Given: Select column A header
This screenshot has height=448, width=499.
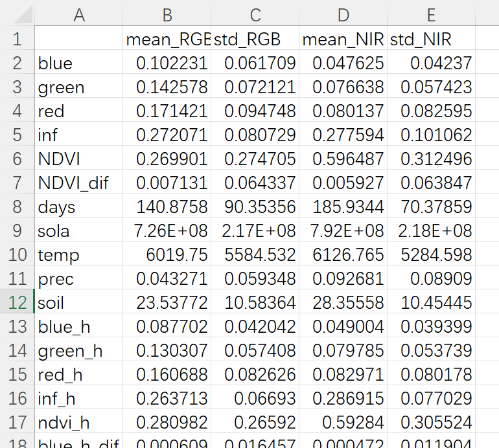Looking at the screenshot, I should pyautogui.click(x=78, y=15).
